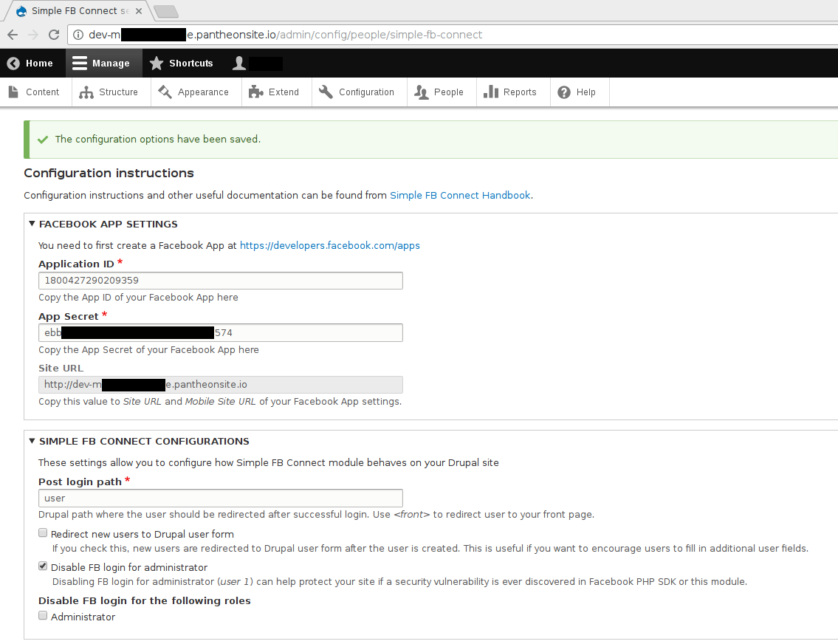The height and width of the screenshot is (644, 838).
Task: Click the Post login path field
Action: coord(221,498)
